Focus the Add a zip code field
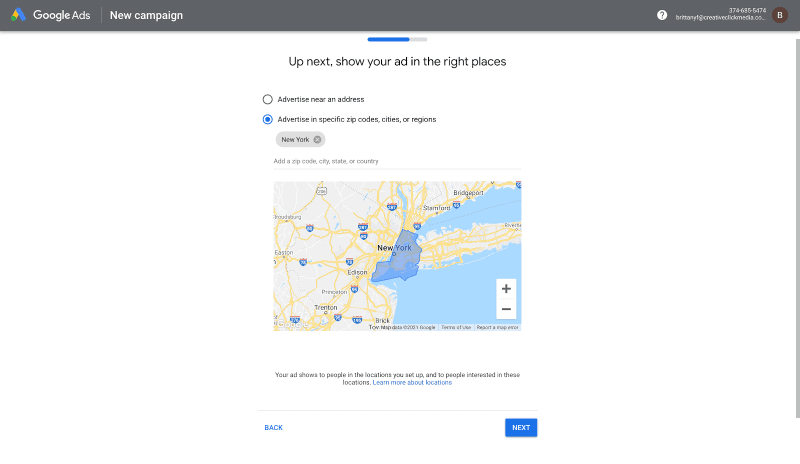This screenshot has width=800, height=464. pos(397,161)
